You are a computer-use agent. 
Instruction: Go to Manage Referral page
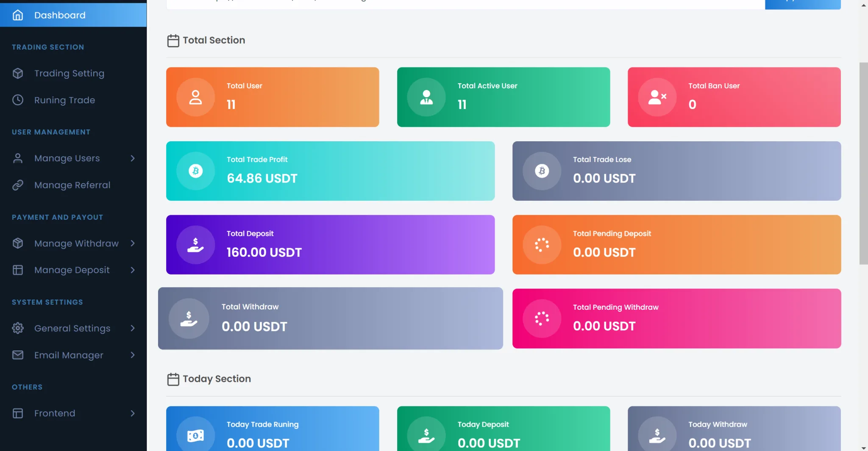point(72,185)
